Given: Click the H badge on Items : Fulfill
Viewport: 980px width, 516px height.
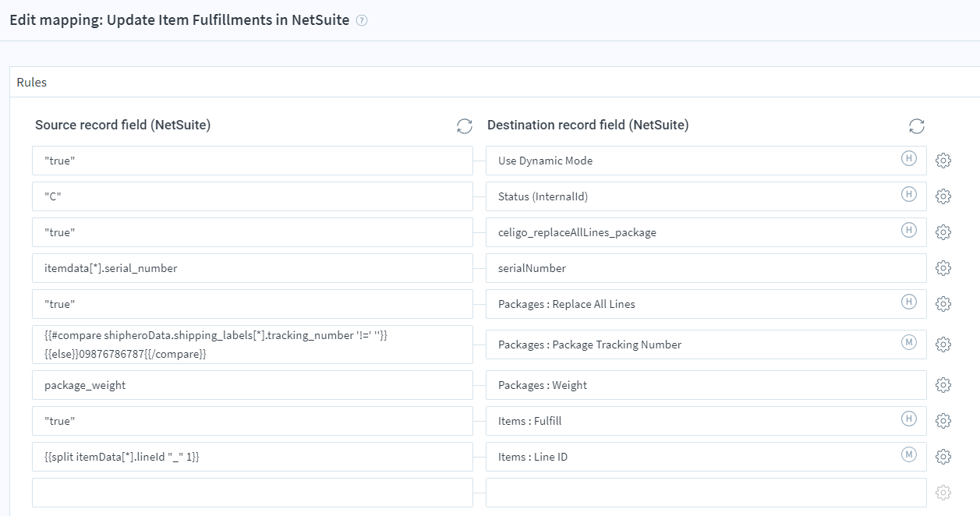Looking at the screenshot, I should click(x=907, y=420).
